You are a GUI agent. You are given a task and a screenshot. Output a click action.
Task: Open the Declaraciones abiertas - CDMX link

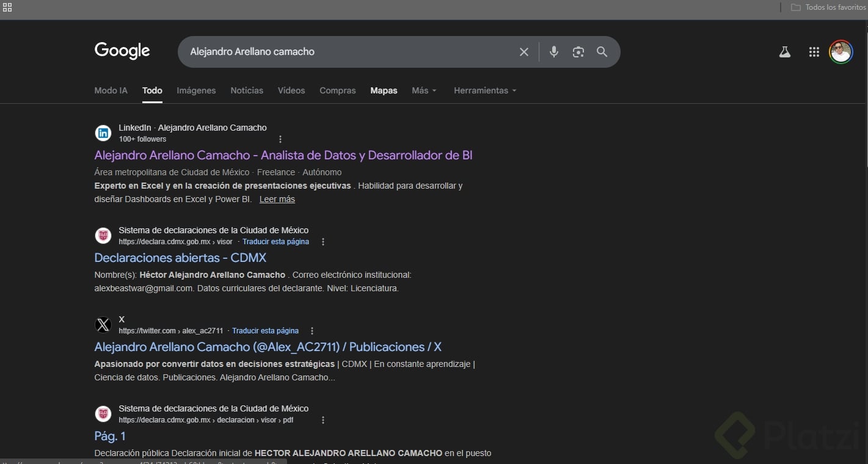coord(180,258)
